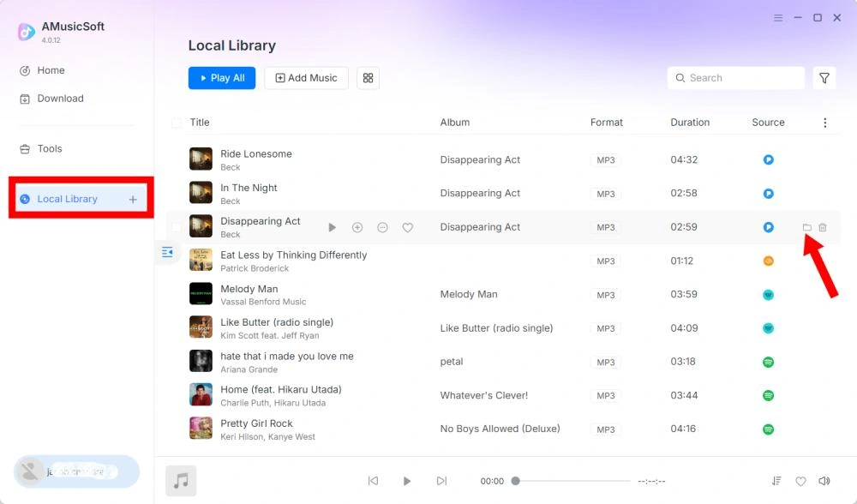Play the Disappearing Act track
The width and height of the screenshot is (857, 504).
(x=332, y=227)
